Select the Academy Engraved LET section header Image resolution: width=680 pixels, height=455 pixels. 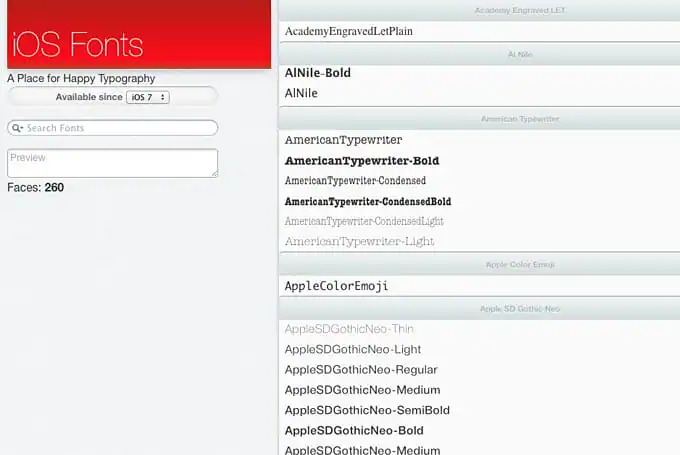tap(478, 10)
